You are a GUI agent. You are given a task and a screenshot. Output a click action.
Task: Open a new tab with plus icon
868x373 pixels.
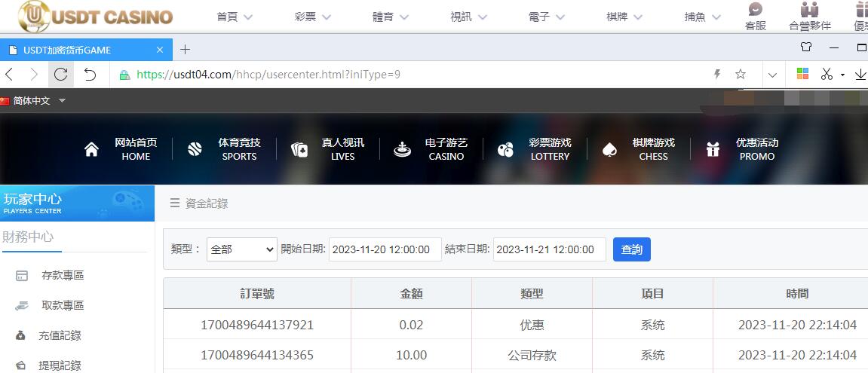tap(185, 50)
